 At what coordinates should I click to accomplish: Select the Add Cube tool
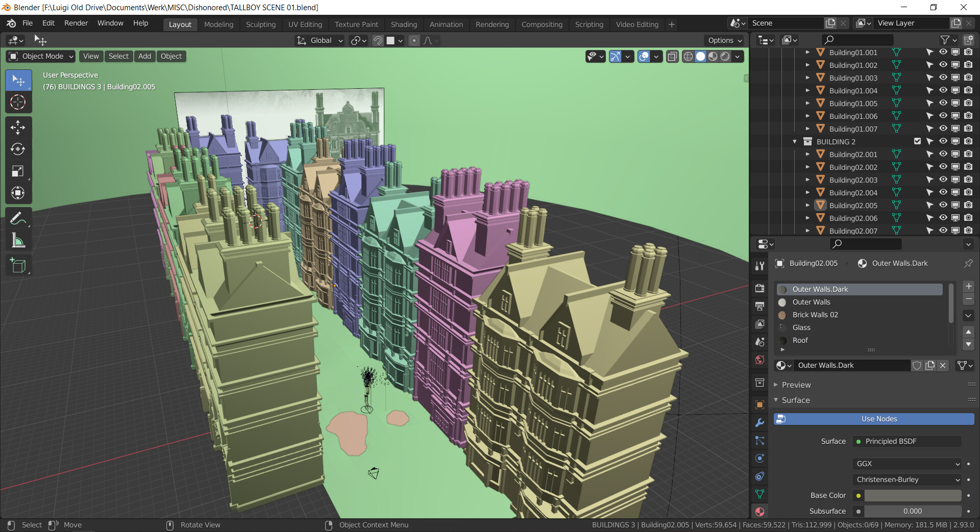[18, 266]
